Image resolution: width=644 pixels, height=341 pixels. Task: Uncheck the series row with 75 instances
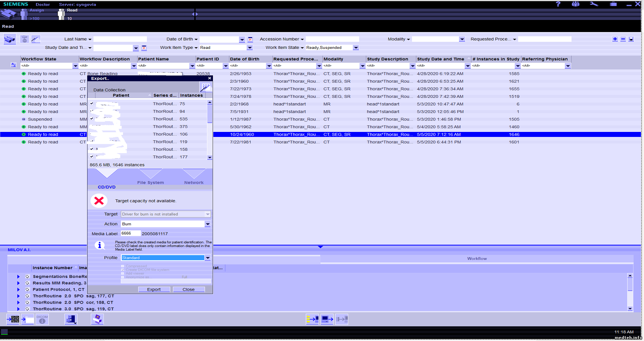(x=92, y=104)
